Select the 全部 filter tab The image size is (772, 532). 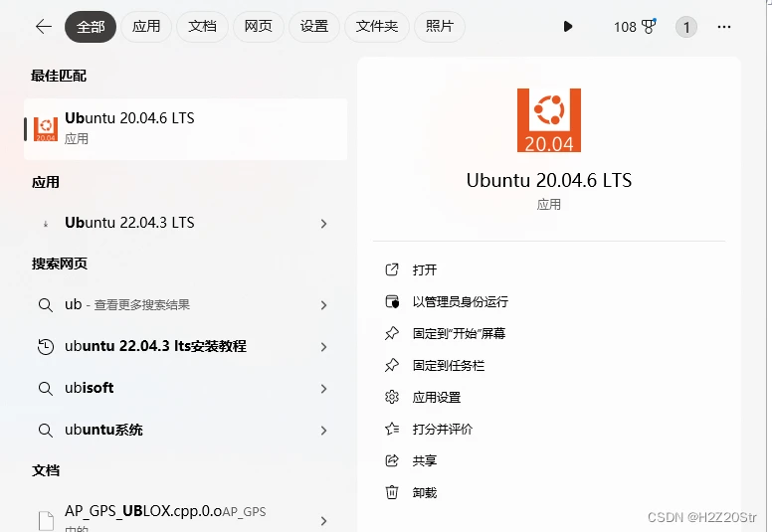pos(91,27)
